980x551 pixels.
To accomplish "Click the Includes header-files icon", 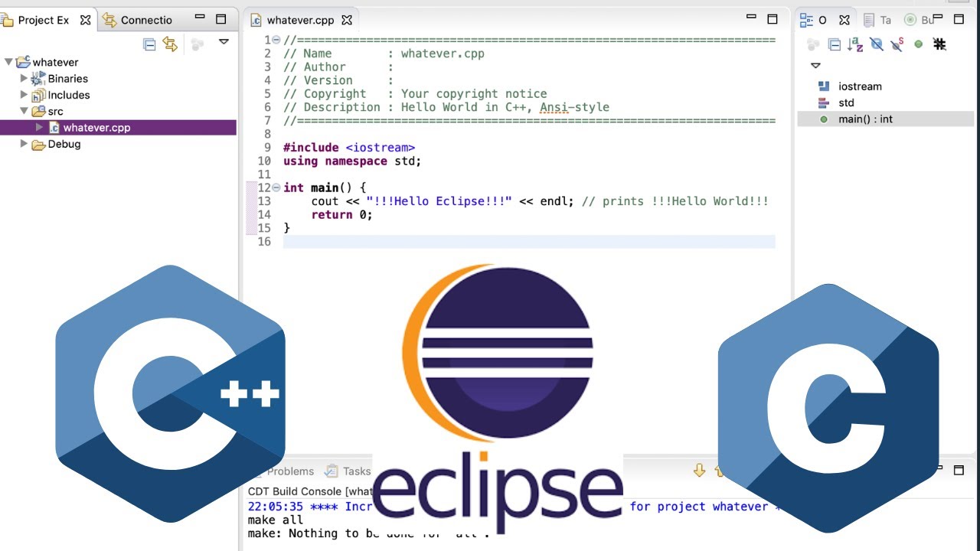I will [x=38, y=95].
